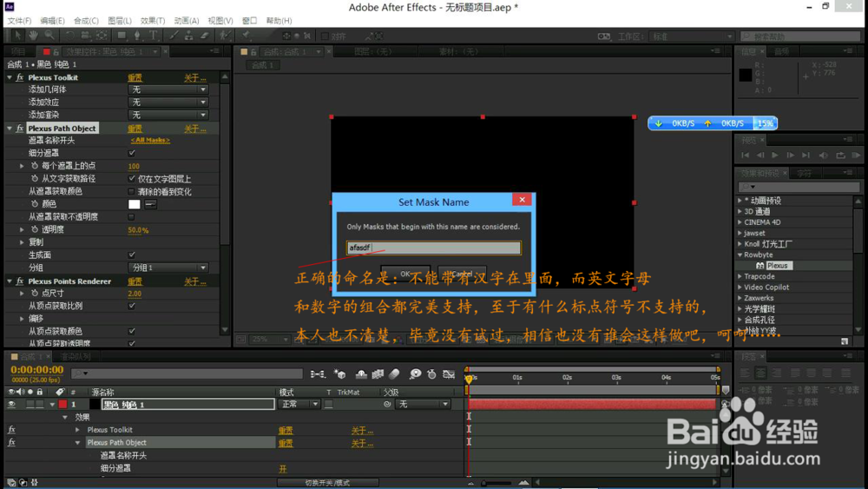Image resolution: width=868 pixels, height=489 pixels.
Task: Select the Brush tool
Action: click(x=174, y=36)
